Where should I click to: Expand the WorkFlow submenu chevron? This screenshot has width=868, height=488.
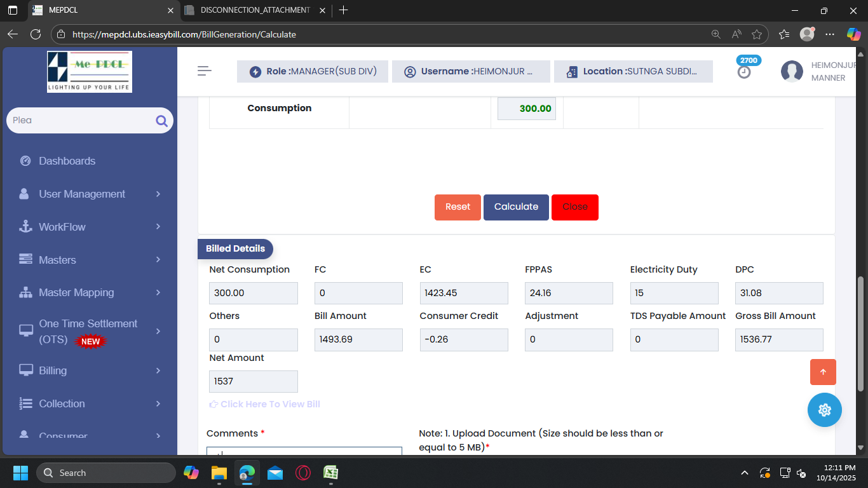click(x=158, y=227)
